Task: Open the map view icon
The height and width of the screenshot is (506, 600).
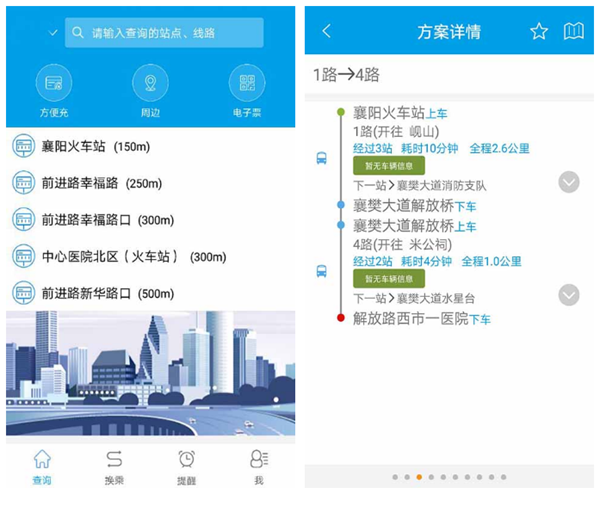Action: 573,32
